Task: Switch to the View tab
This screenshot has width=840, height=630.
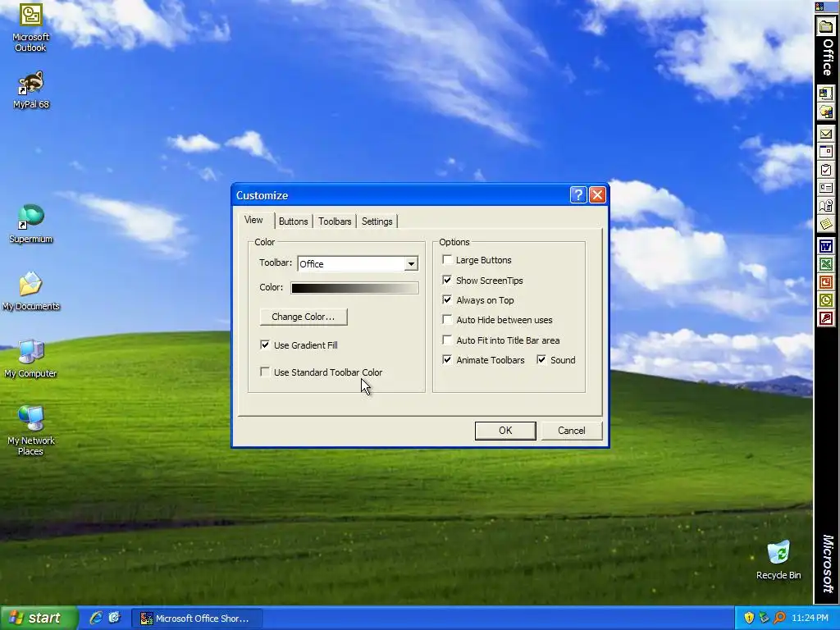Action: (x=254, y=220)
